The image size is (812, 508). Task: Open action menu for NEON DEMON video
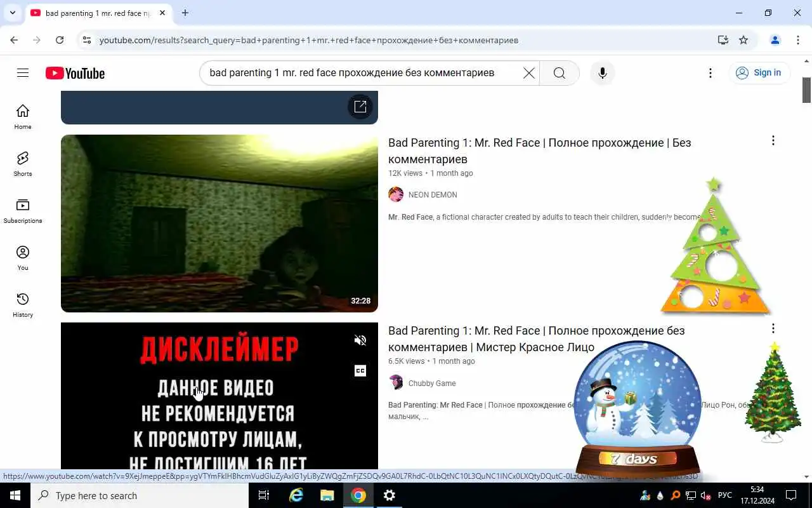tap(773, 140)
